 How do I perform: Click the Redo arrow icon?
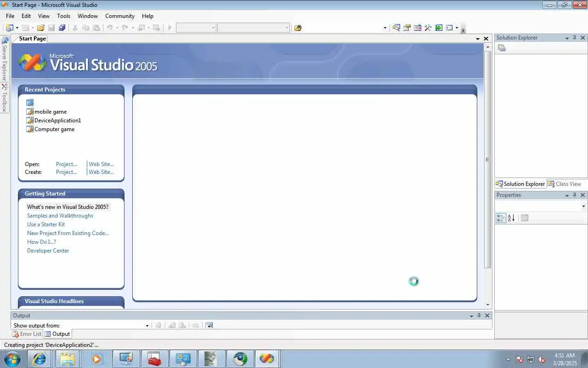(125, 28)
